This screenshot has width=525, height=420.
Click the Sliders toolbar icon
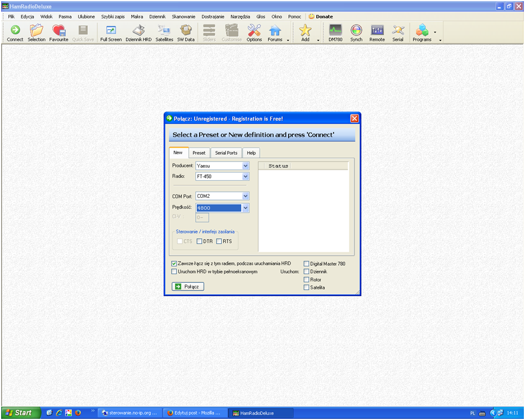[209, 33]
